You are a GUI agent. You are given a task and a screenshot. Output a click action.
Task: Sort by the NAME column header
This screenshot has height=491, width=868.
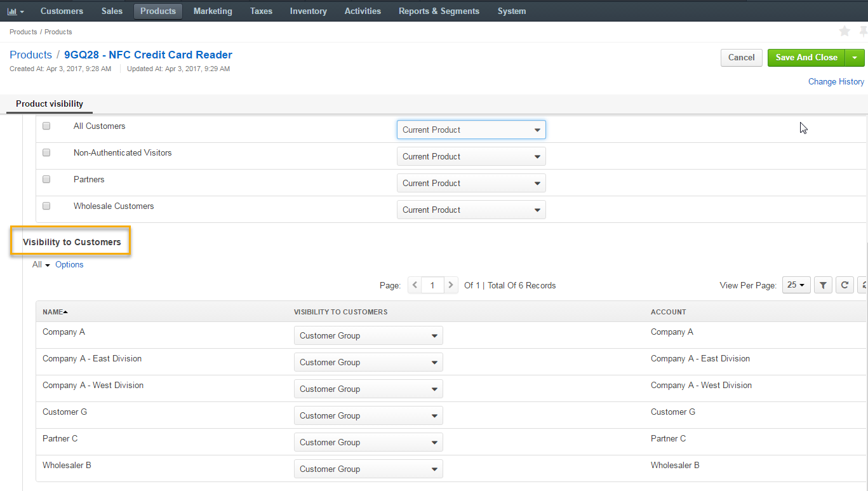coord(55,312)
